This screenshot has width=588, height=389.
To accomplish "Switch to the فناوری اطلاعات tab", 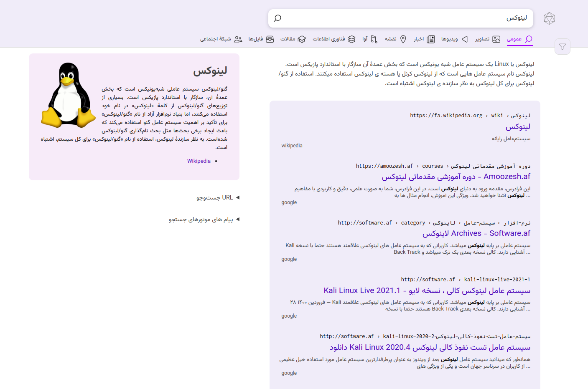I will click(x=334, y=39).
